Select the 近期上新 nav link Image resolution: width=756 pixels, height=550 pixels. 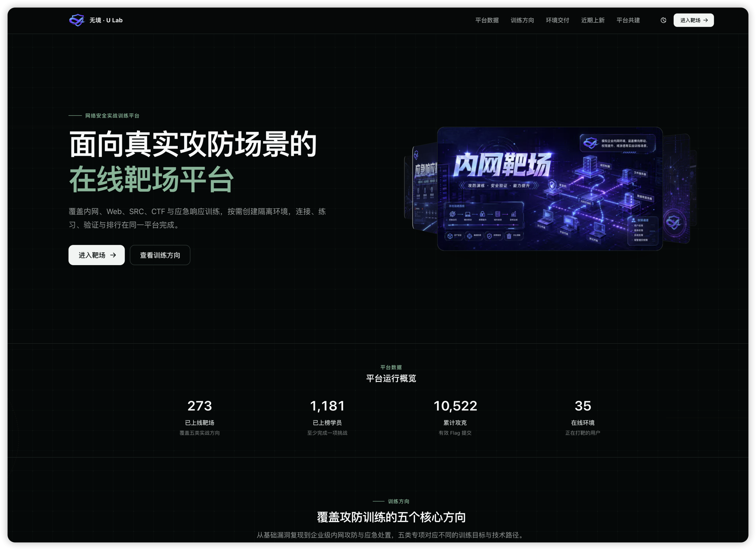[x=593, y=20]
